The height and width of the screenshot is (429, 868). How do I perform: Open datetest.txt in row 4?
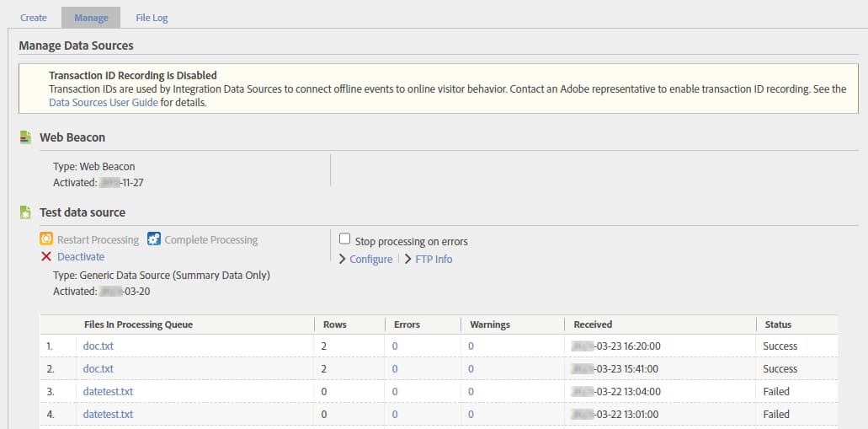(x=108, y=415)
